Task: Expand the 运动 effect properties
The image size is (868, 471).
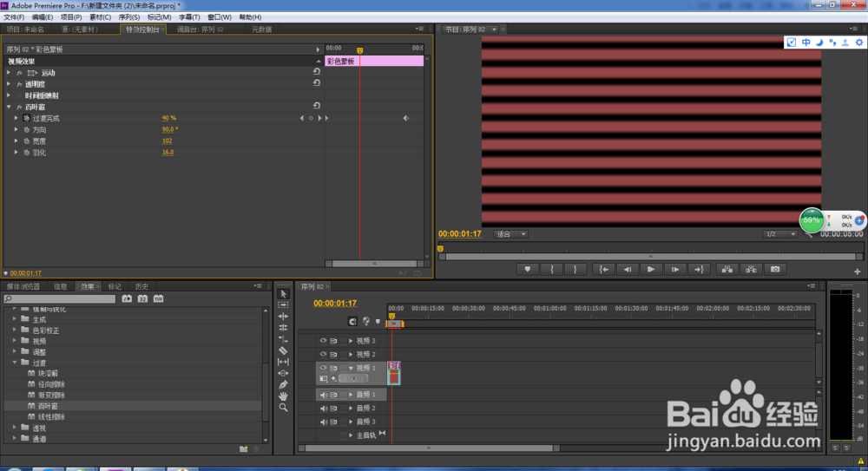Action: pos(9,73)
